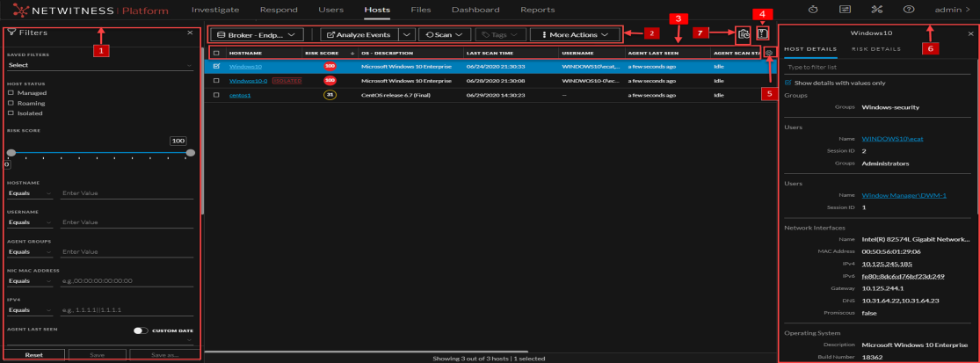Click the clipboard icon beside More Actions
The image size is (980, 363).
point(744,34)
